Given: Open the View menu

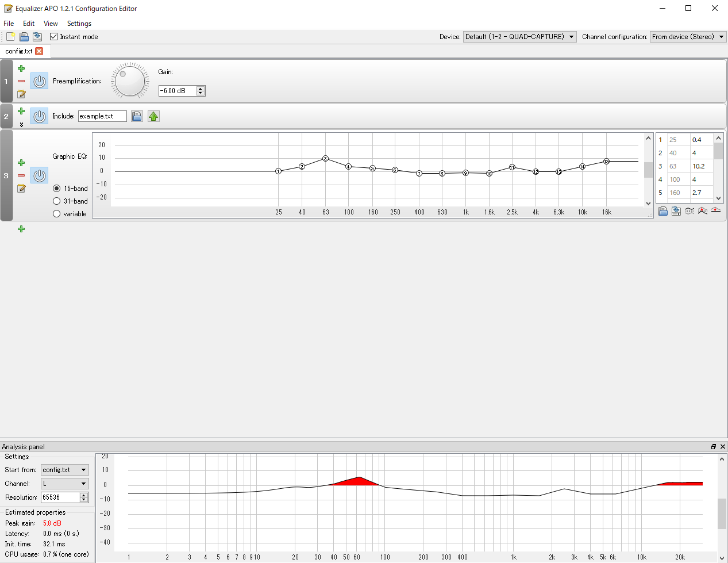Looking at the screenshot, I should [51, 24].
